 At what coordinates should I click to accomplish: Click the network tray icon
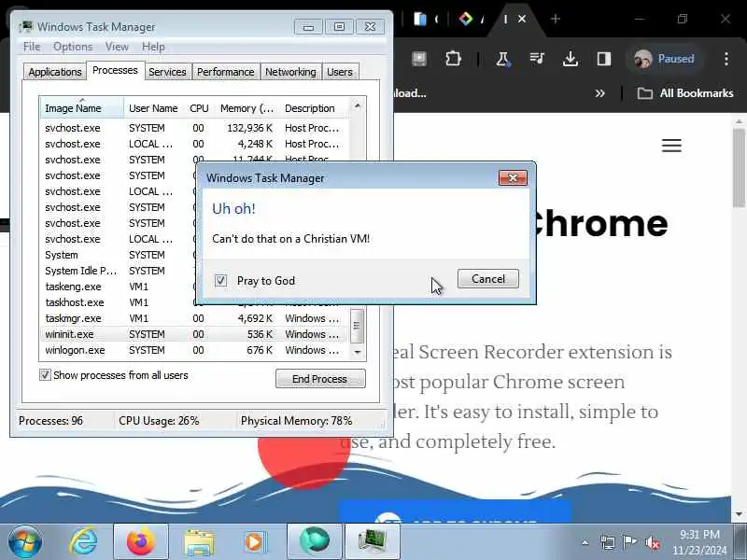(608, 542)
